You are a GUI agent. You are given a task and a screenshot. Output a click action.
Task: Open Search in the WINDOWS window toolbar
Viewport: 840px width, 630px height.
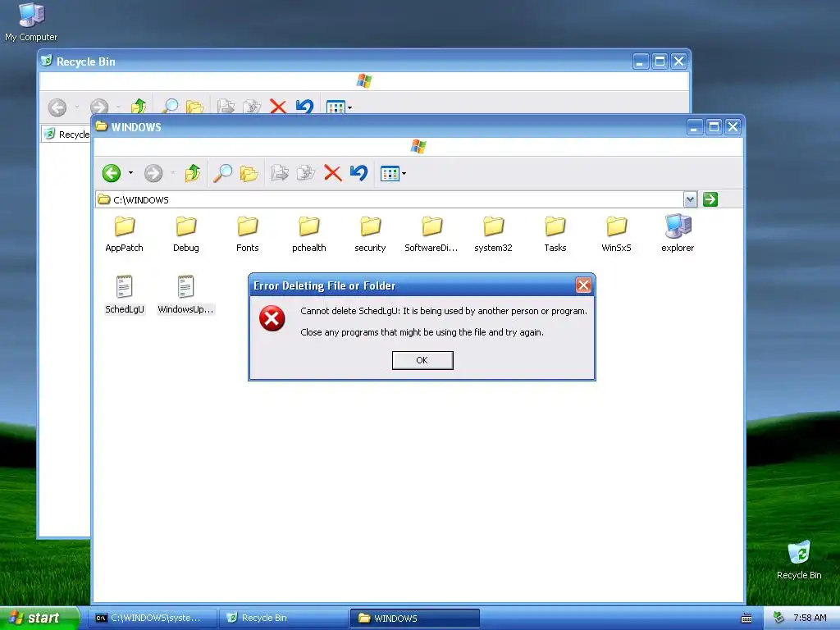[x=222, y=173]
